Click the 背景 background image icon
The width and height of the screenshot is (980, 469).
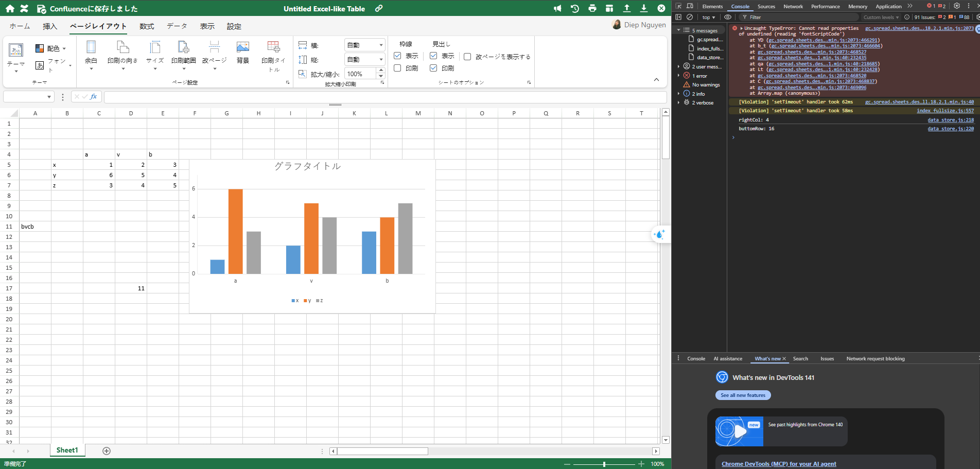(242, 48)
